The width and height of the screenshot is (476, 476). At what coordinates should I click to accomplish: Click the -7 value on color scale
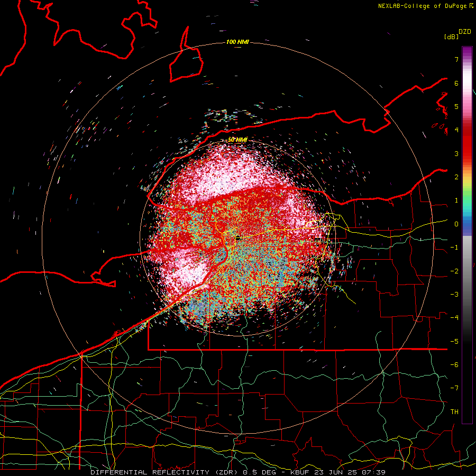coord(454,388)
